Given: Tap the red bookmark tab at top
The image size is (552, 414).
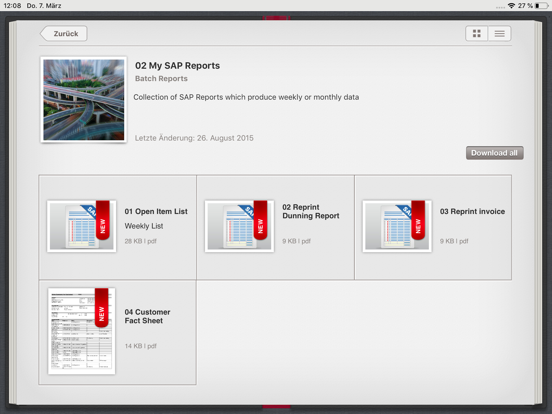Looking at the screenshot, I should click(276, 18).
